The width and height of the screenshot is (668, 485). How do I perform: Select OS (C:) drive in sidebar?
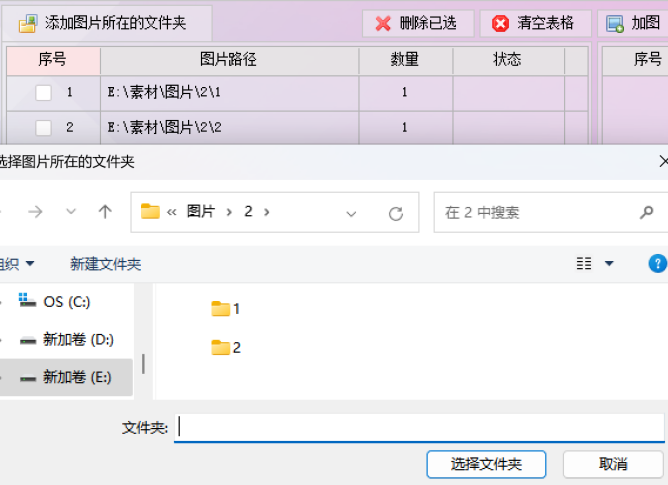54,302
